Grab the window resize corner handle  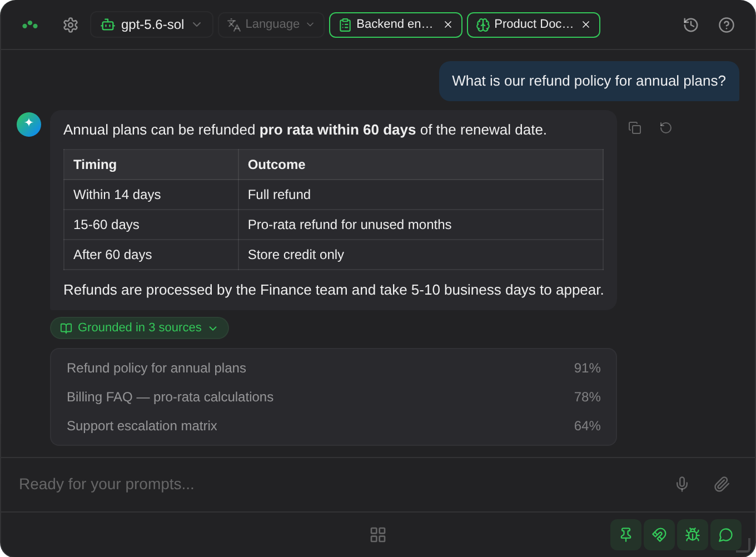click(x=744, y=545)
